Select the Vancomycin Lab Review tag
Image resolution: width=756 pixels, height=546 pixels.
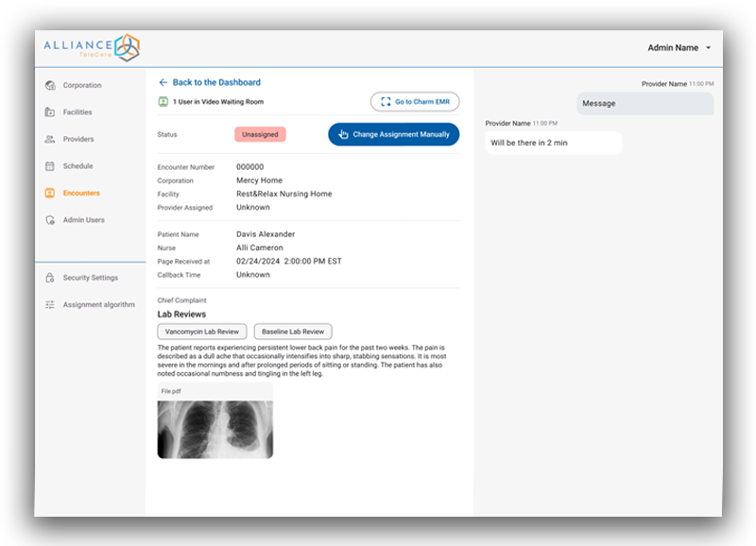click(x=202, y=332)
